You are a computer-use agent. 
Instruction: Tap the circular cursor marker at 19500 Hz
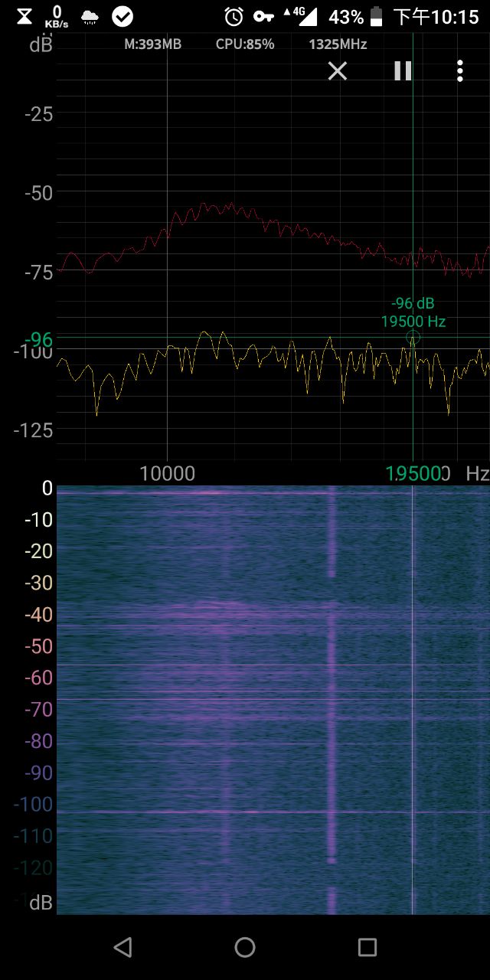tap(413, 337)
